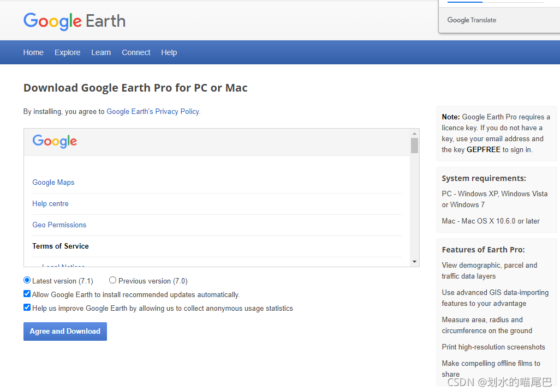The height and width of the screenshot is (392, 560).
Task: Select Latest version (7.1) radio button
Action: tap(27, 280)
